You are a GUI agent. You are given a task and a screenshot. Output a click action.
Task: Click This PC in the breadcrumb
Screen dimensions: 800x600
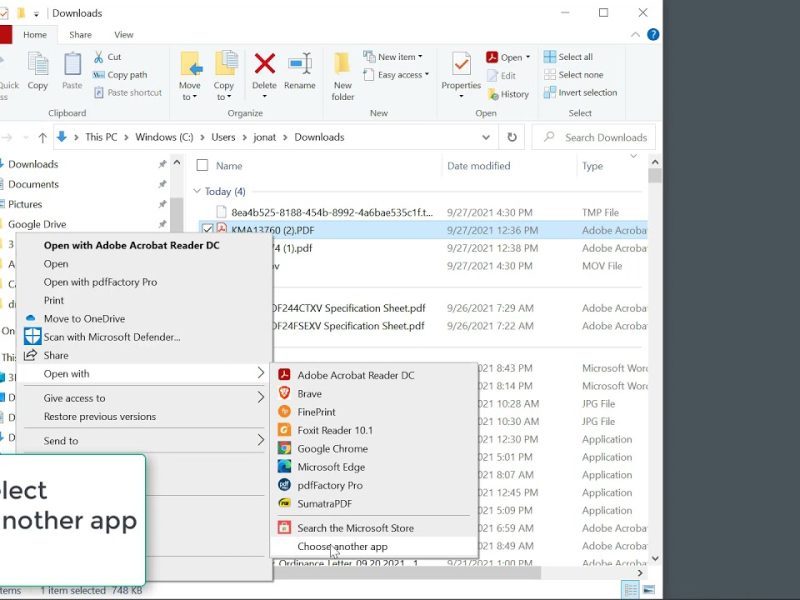point(101,137)
